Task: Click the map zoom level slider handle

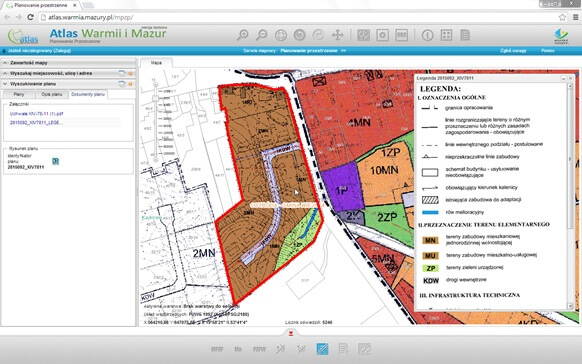Action: 156,98
